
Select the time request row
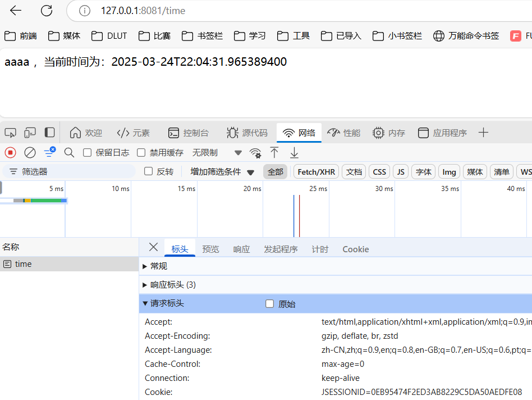pyautogui.click(x=69, y=264)
